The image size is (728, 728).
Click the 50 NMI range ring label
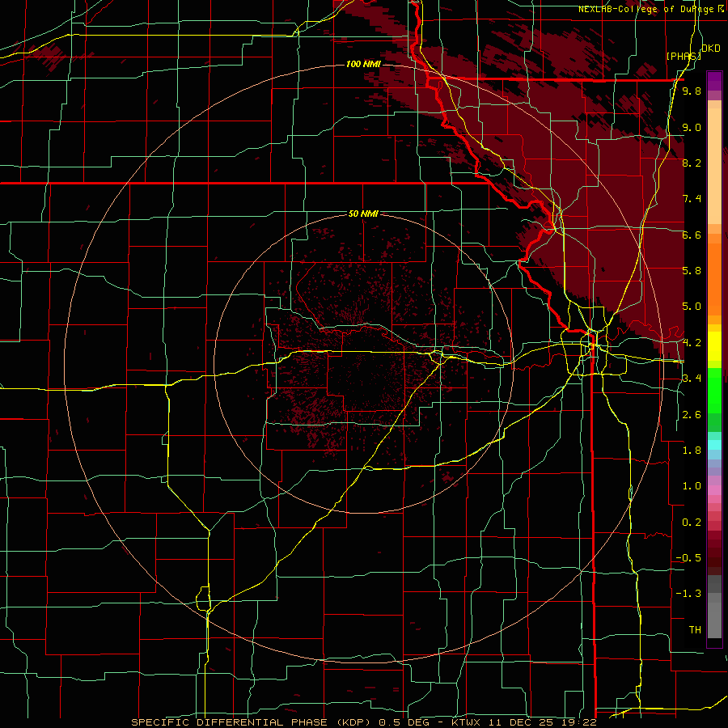363,214
